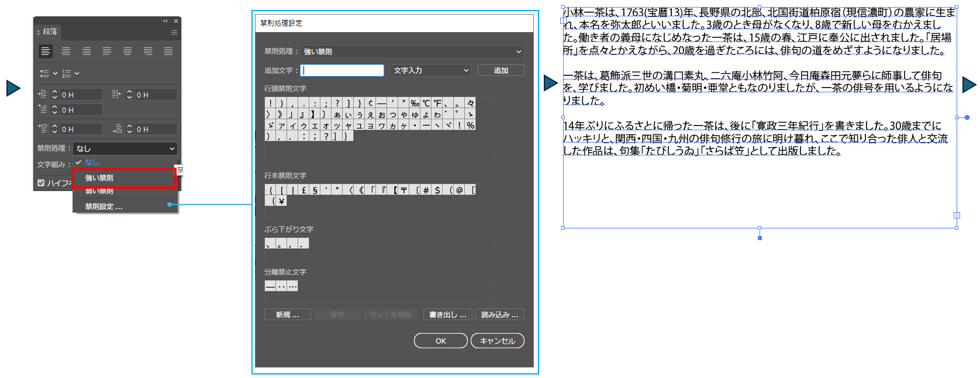Select the align left paragraph icon
Viewport: 980px width, 378px height.
pos(46,51)
